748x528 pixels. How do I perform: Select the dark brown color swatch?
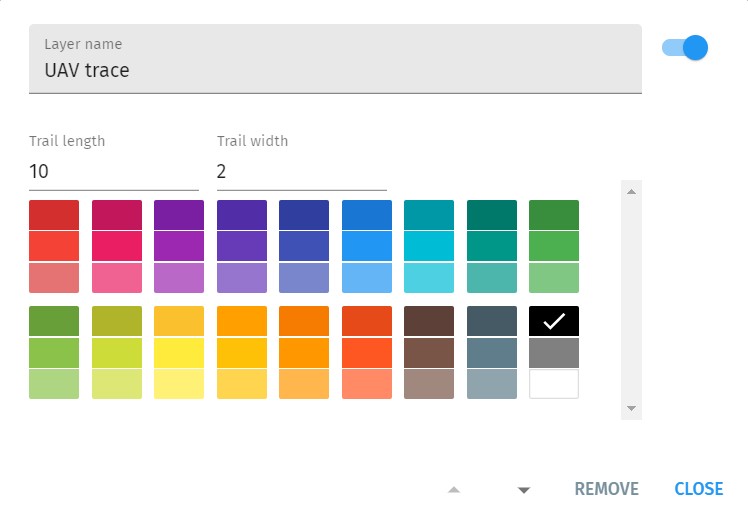pyautogui.click(x=429, y=321)
